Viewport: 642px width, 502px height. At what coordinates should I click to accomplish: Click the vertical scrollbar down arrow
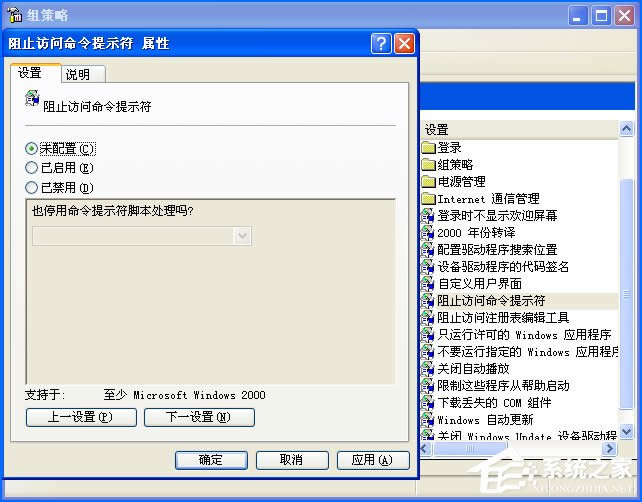pos(626,432)
